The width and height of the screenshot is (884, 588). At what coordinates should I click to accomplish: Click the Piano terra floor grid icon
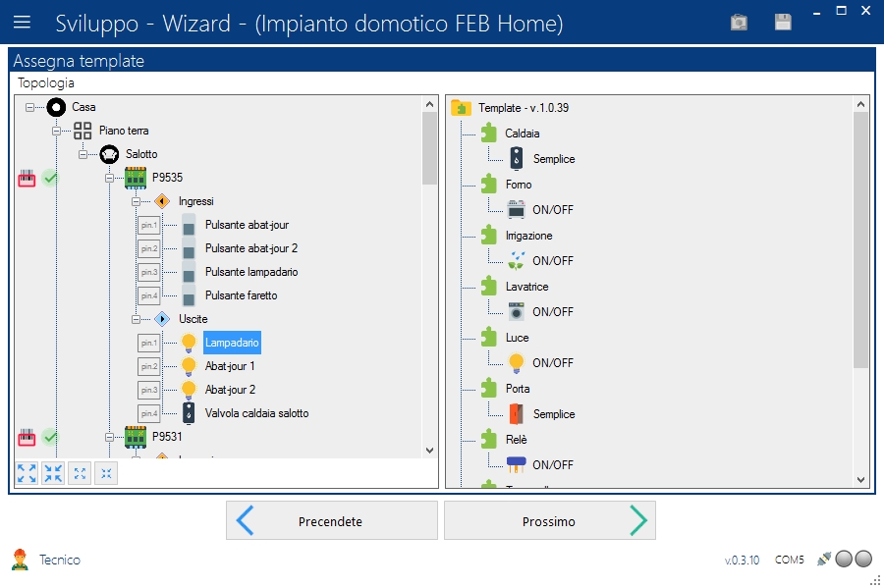tap(83, 131)
